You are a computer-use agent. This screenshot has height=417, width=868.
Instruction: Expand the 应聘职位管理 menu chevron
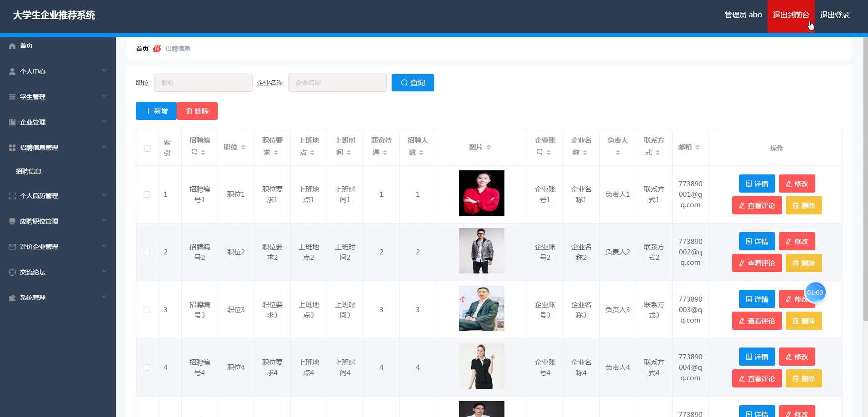click(104, 220)
